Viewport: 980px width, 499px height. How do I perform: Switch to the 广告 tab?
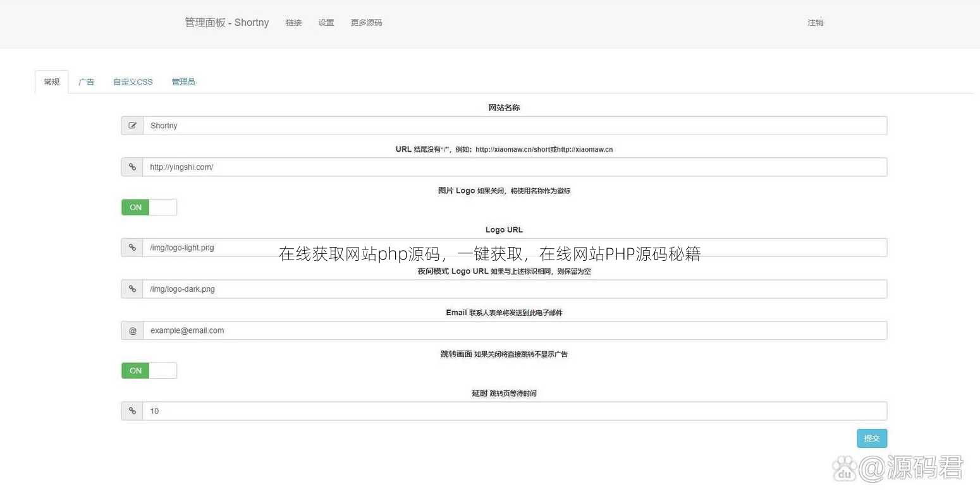86,82
